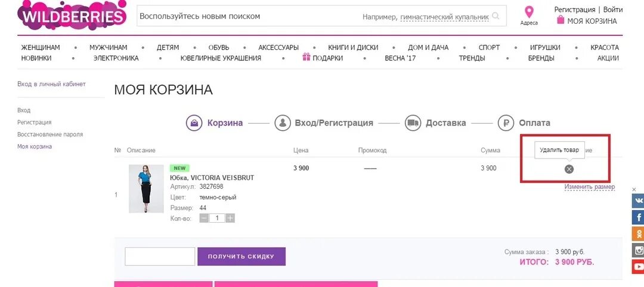The width and height of the screenshot is (644, 287).
Task: Open the Facebook social icon
Action: pyautogui.click(x=638, y=217)
